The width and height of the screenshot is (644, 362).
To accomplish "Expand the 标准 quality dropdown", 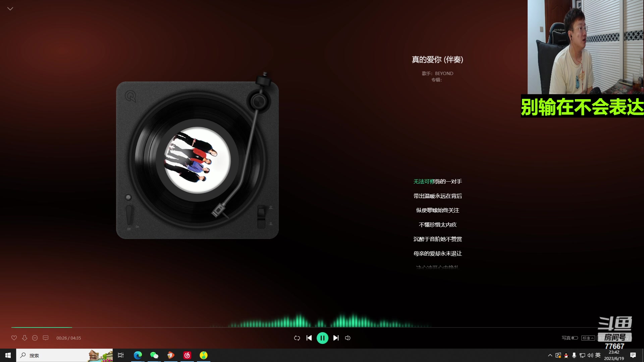I will 588,338.
